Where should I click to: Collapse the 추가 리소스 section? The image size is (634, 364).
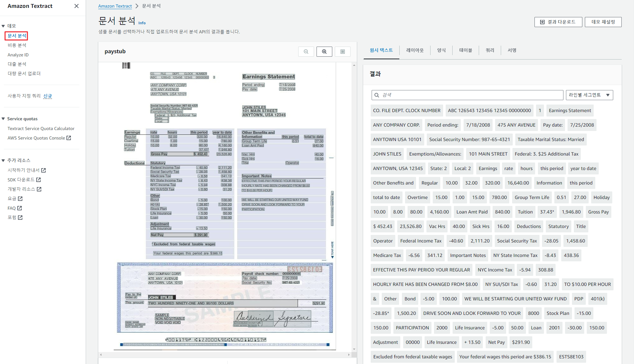pos(3,160)
